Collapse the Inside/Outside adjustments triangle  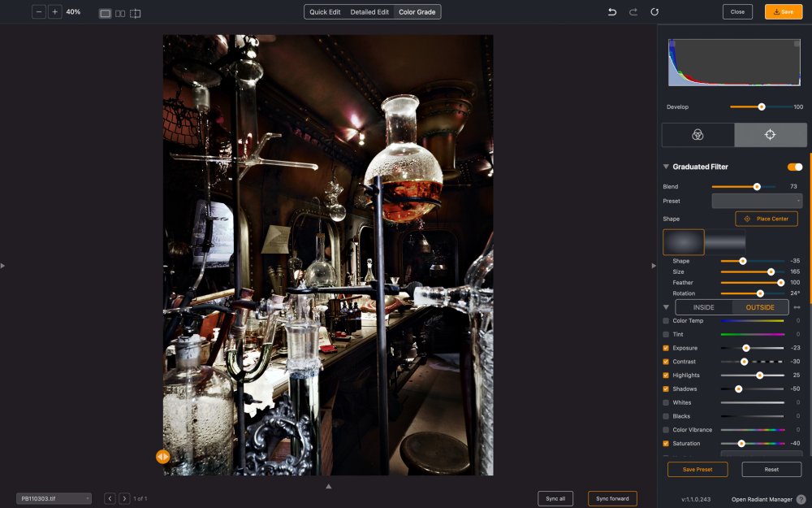(666, 307)
